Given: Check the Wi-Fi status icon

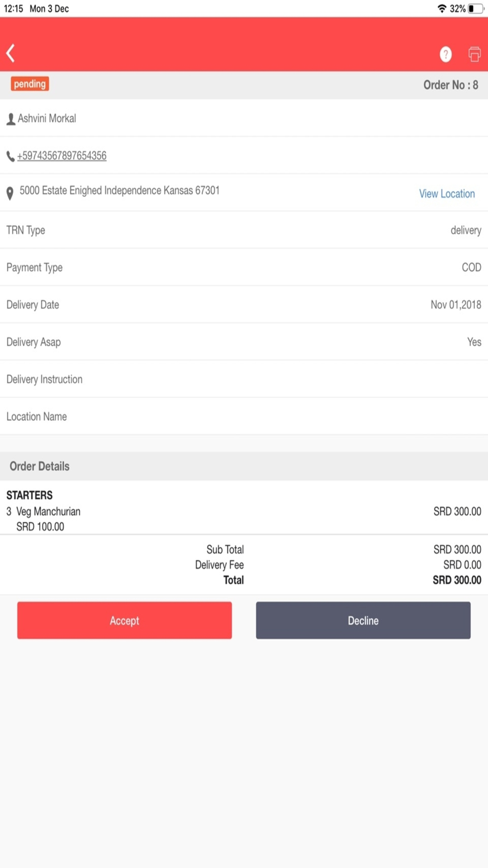Looking at the screenshot, I should coord(442,8).
